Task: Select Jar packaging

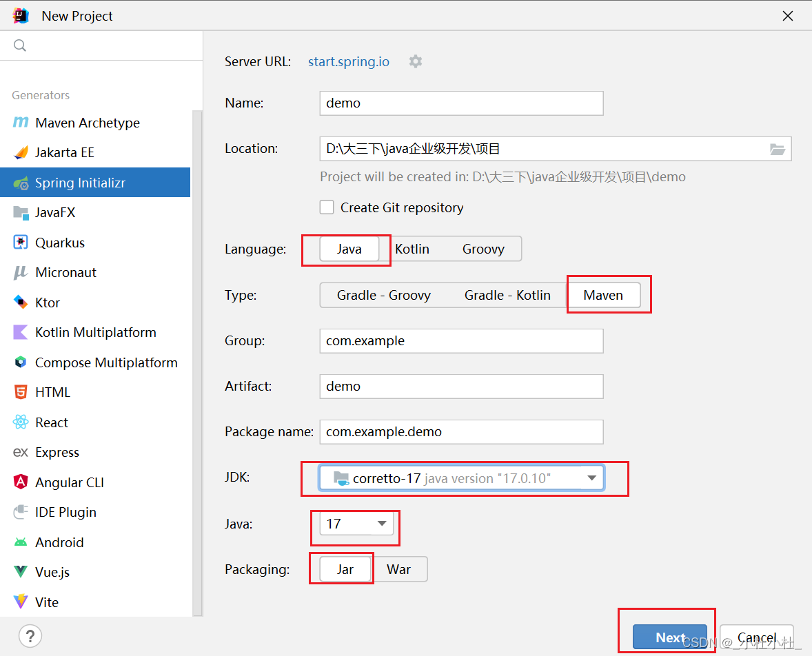Action: [x=345, y=570]
